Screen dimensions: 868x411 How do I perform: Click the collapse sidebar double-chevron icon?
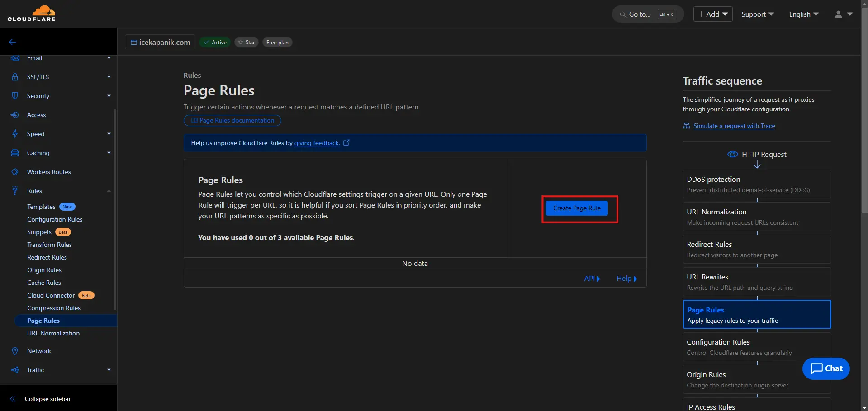(13, 399)
